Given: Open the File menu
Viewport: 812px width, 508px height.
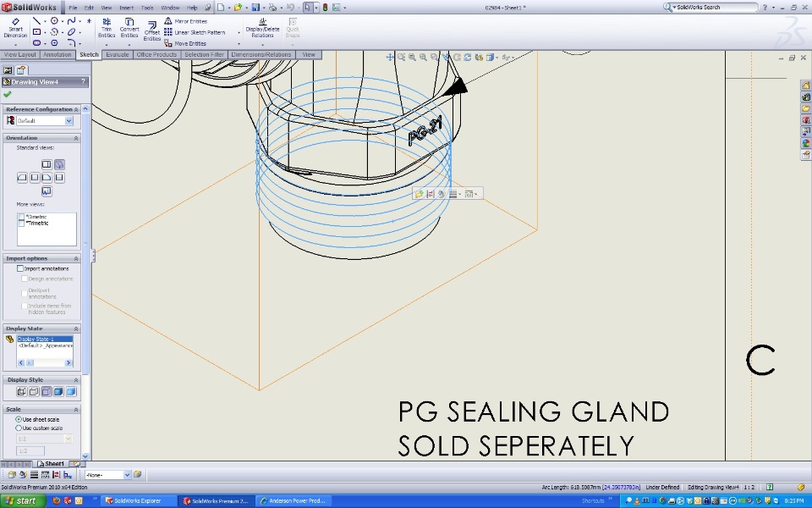Looking at the screenshot, I should pyautogui.click(x=73, y=8).
